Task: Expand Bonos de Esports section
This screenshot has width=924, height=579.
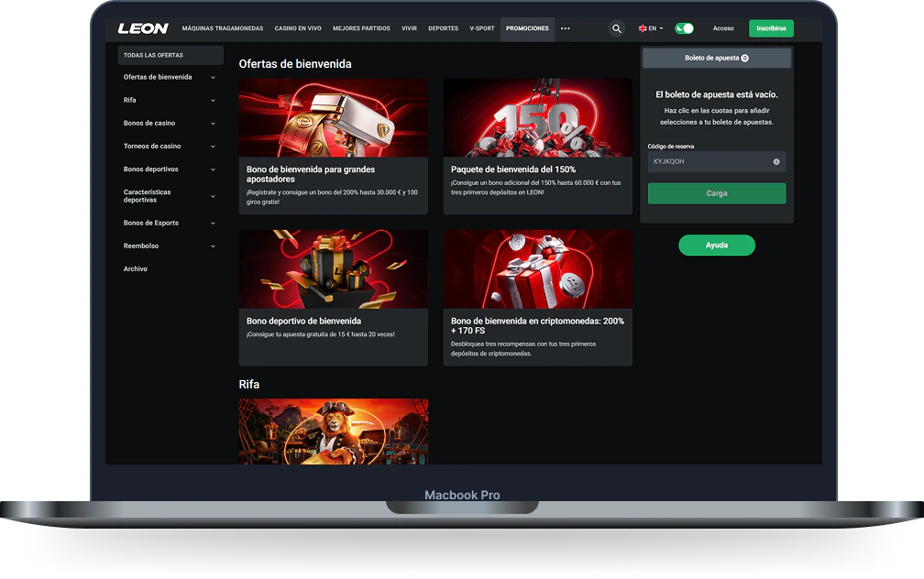Action: (169, 223)
